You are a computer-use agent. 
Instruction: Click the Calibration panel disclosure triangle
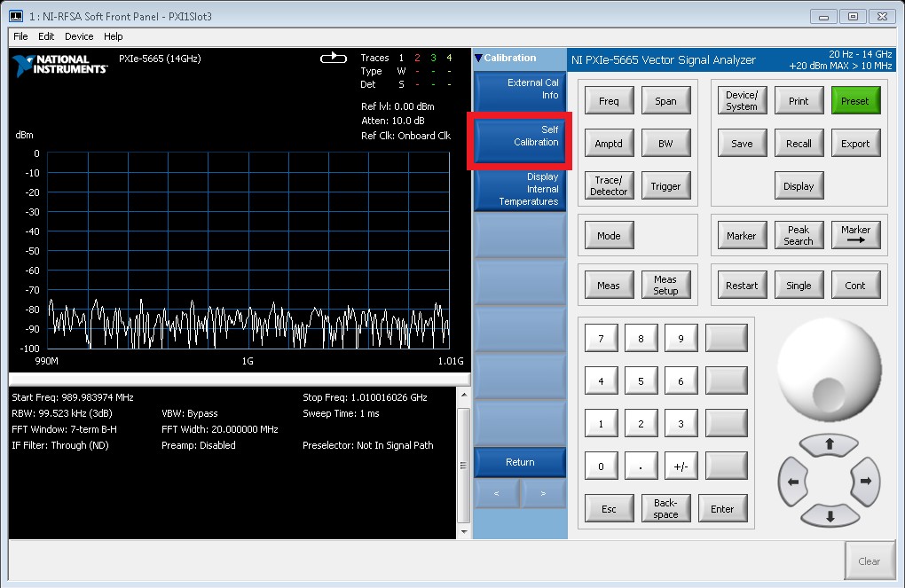click(x=478, y=58)
